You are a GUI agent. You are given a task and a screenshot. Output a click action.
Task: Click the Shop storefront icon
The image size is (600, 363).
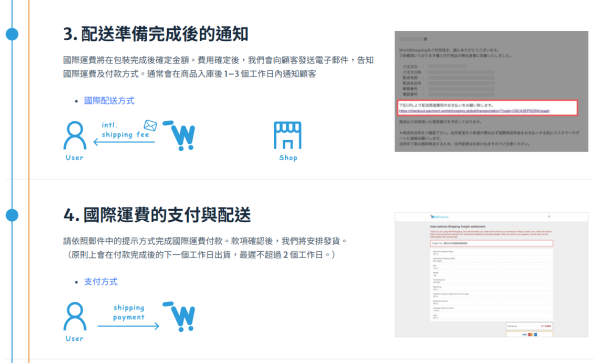tap(288, 135)
